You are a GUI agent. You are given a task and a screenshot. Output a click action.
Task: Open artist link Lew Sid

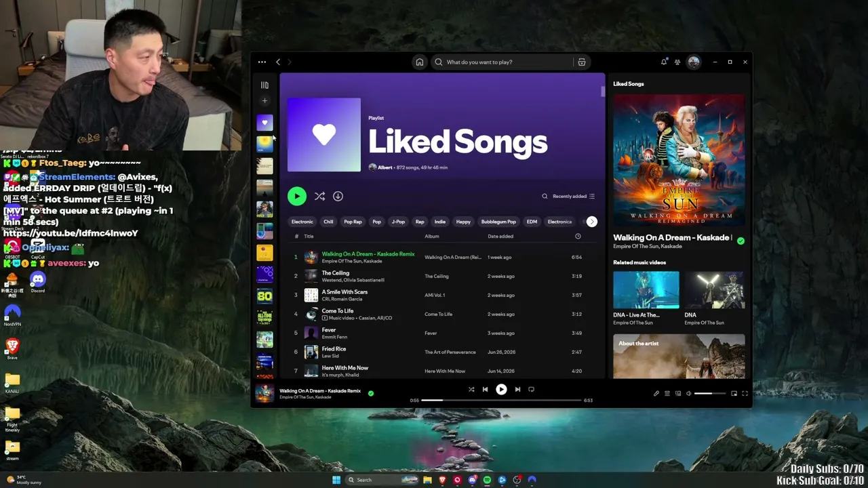click(x=330, y=356)
